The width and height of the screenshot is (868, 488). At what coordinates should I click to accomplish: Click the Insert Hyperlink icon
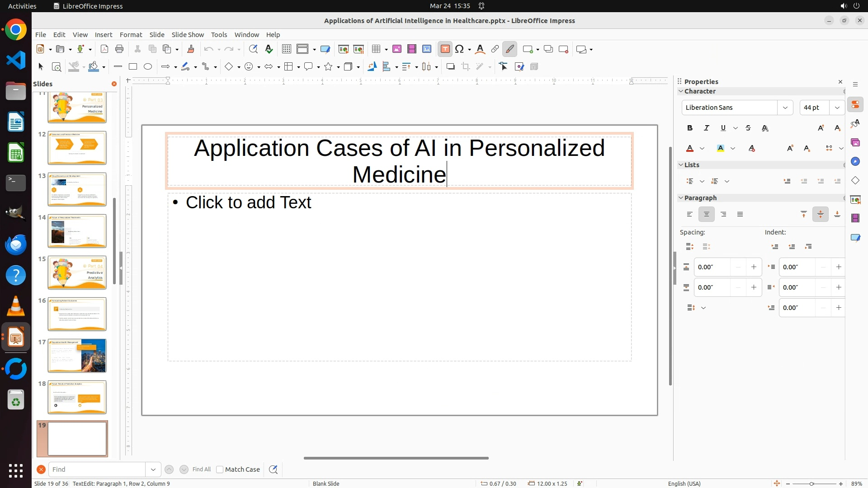pyautogui.click(x=495, y=49)
